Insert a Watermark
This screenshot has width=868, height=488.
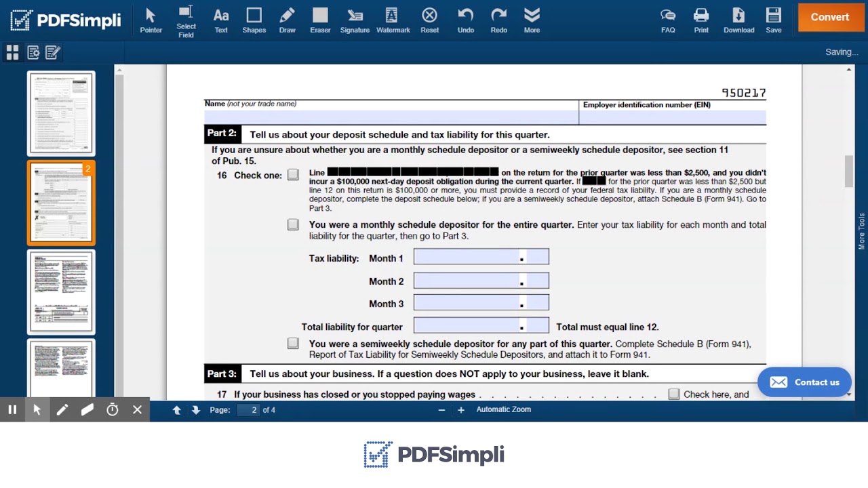coord(393,20)
